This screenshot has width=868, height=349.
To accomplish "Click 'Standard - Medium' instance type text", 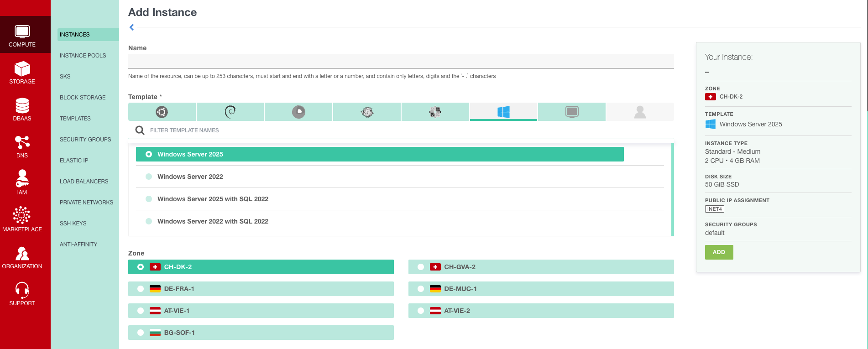I will tap(732, 151).
